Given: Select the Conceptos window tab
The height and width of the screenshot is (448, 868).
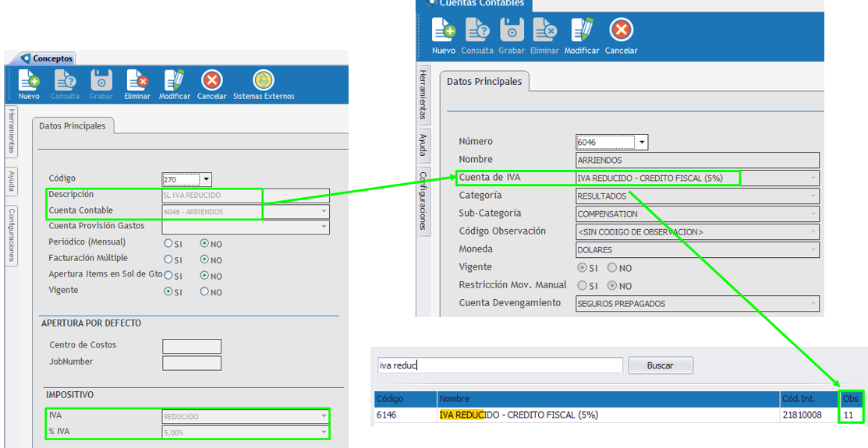Looking at the screenshot, I should (47, 58).
